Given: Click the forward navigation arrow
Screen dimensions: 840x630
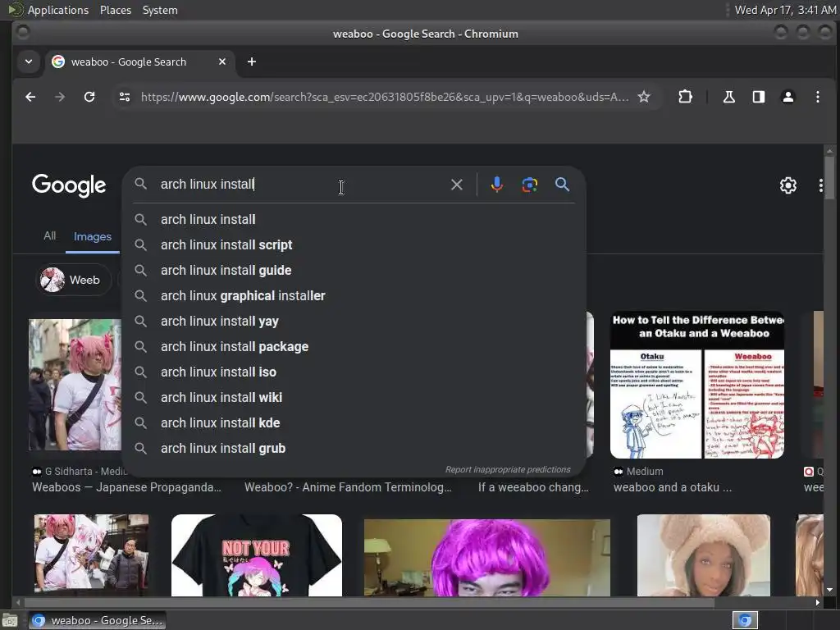Looking at the screenshot, I should [59, 97].
